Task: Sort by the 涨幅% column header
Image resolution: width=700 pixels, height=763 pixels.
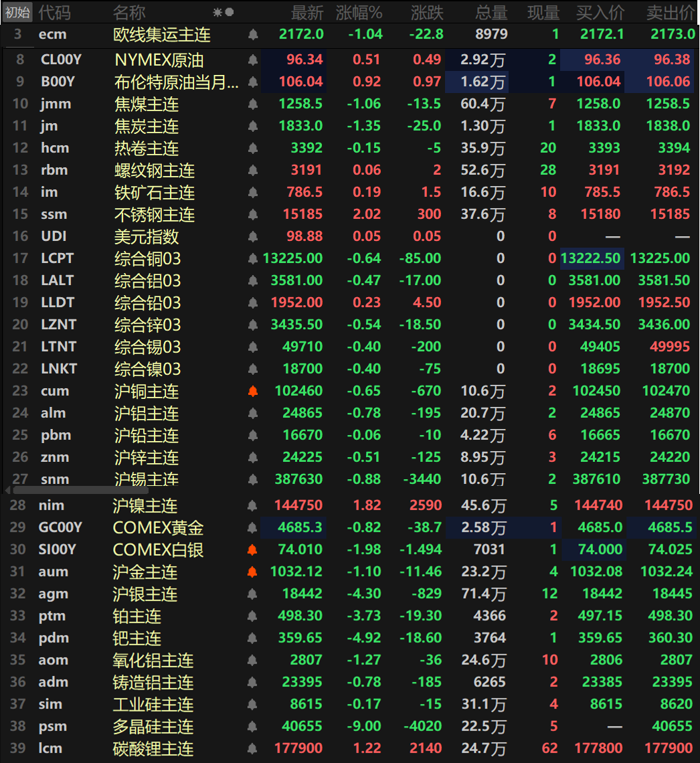Action: tap(359, 12)
